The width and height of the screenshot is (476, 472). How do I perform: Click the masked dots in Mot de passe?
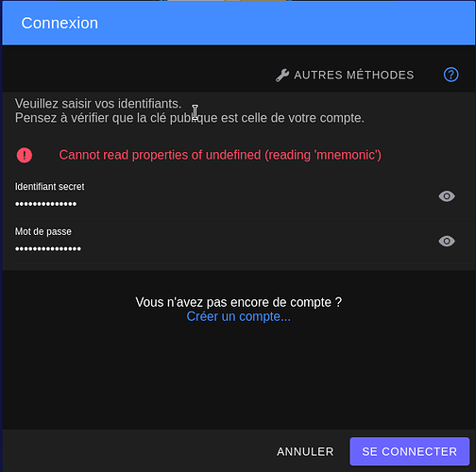pyautogui.click(x=48, y=249)
